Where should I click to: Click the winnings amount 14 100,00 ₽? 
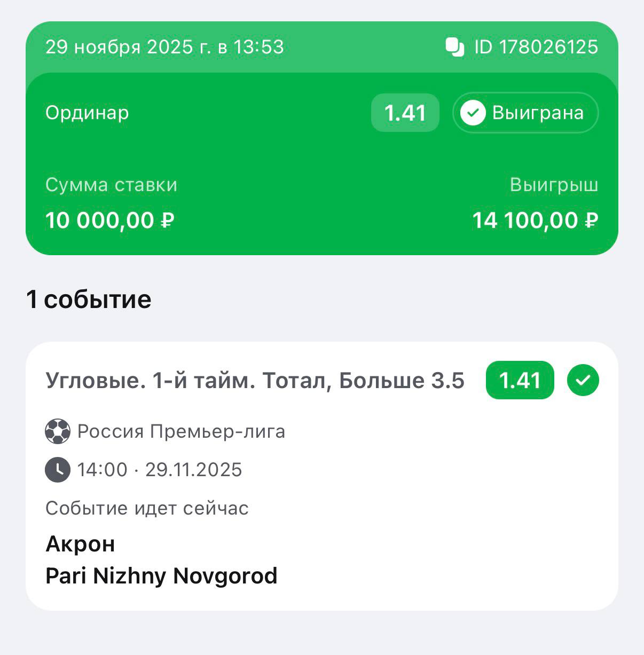(x=535, y=220)
